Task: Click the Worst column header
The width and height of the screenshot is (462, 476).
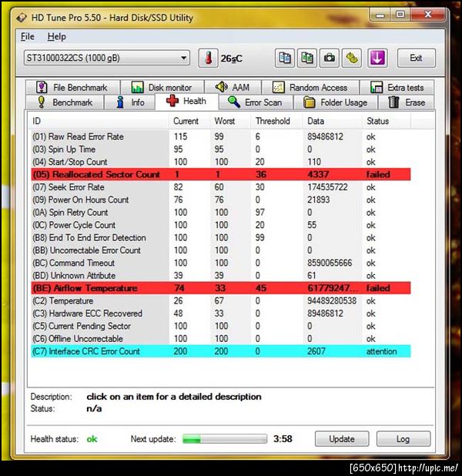Action: 230,121
